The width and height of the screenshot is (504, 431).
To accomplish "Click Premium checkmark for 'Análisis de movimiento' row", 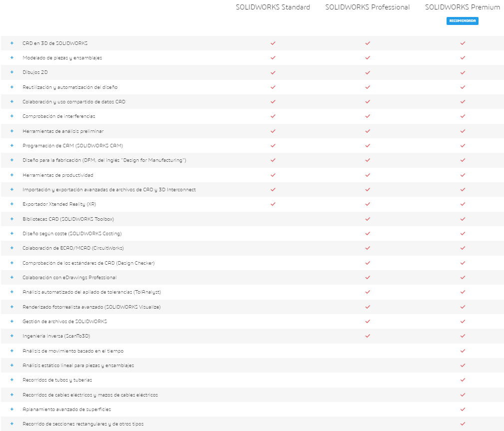I will [x=463, y=351].
